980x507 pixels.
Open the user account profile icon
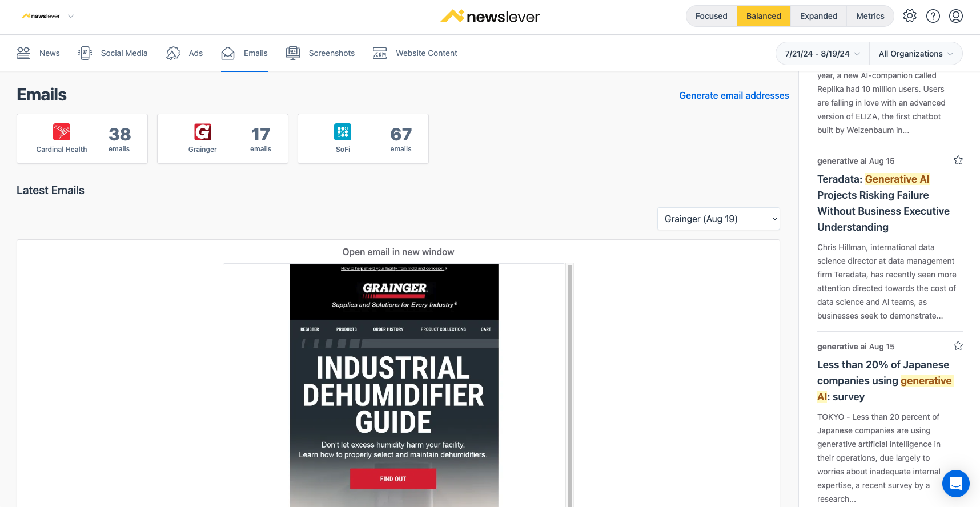point(956,16)
